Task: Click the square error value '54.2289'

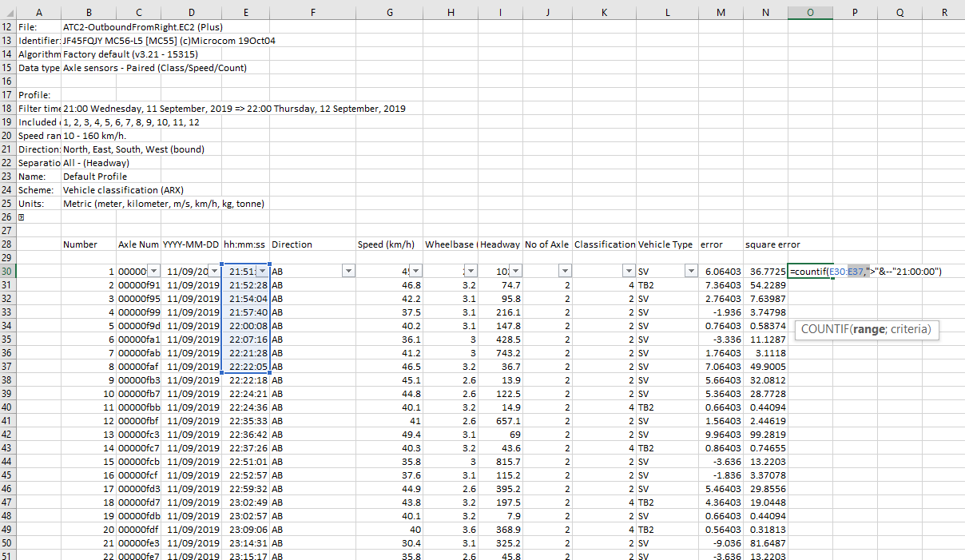Action: 768,285
